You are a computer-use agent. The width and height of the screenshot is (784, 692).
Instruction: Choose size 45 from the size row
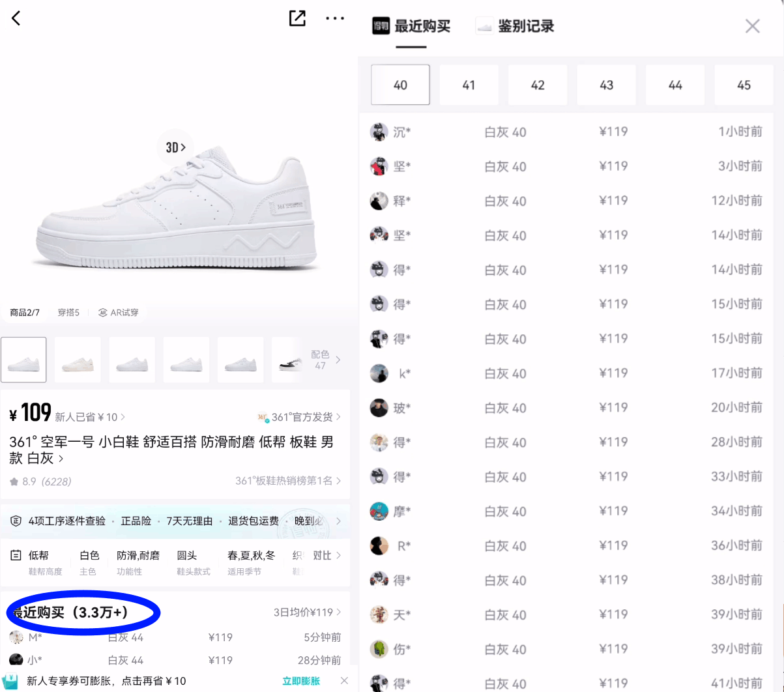click(744, 84)
